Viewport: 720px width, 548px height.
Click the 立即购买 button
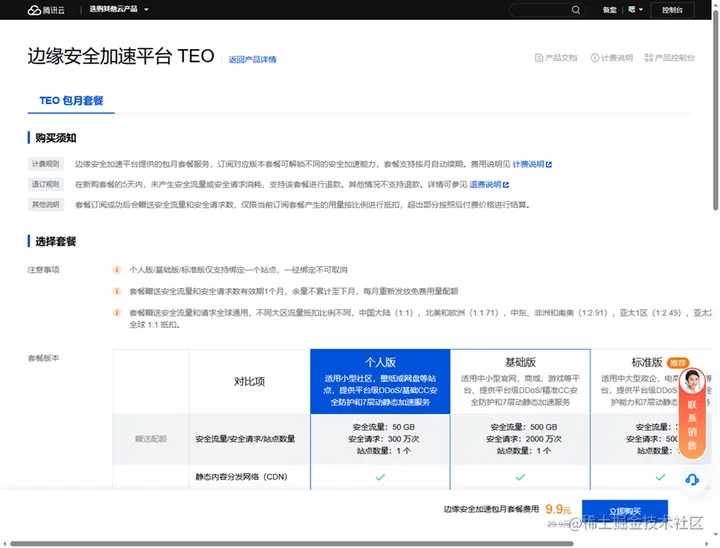624,511
